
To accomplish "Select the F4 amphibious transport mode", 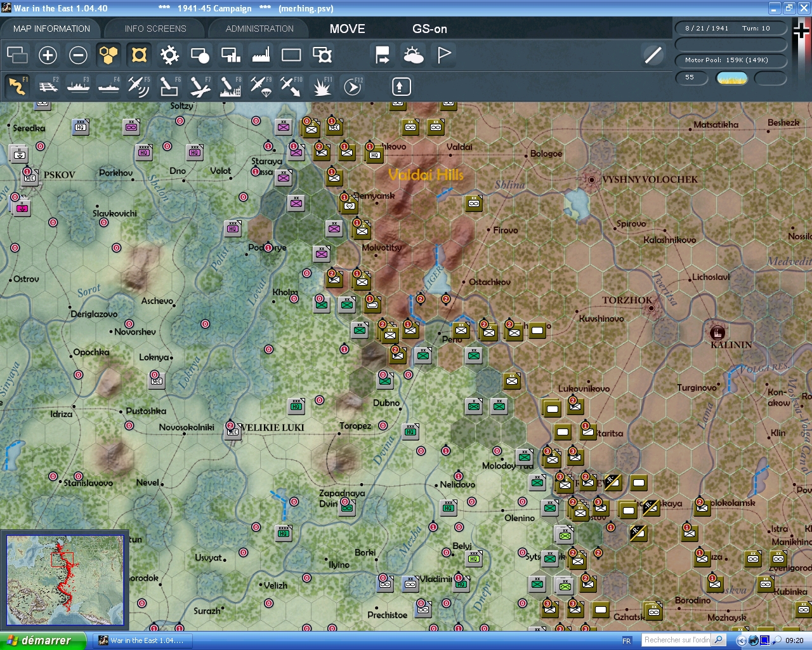I will [108, 86].
